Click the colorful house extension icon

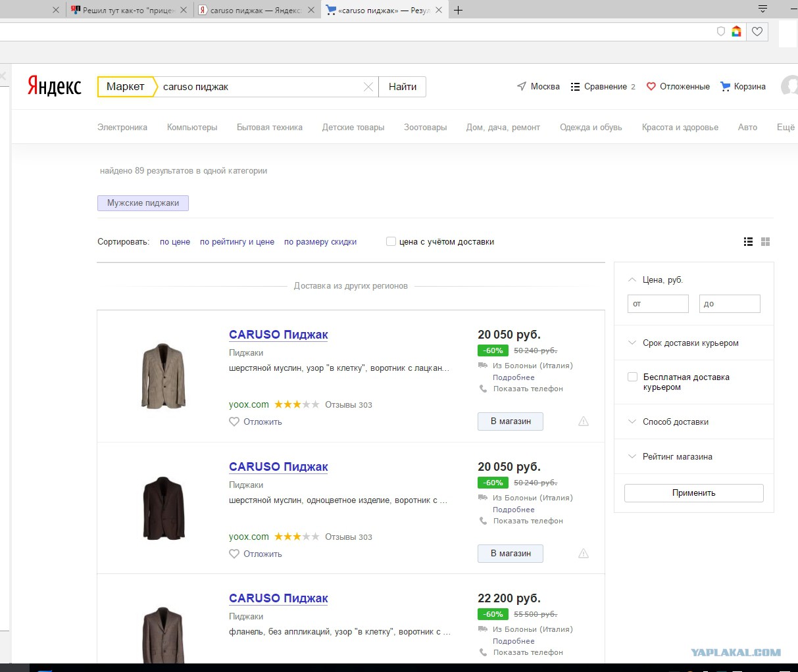(736, 31)
